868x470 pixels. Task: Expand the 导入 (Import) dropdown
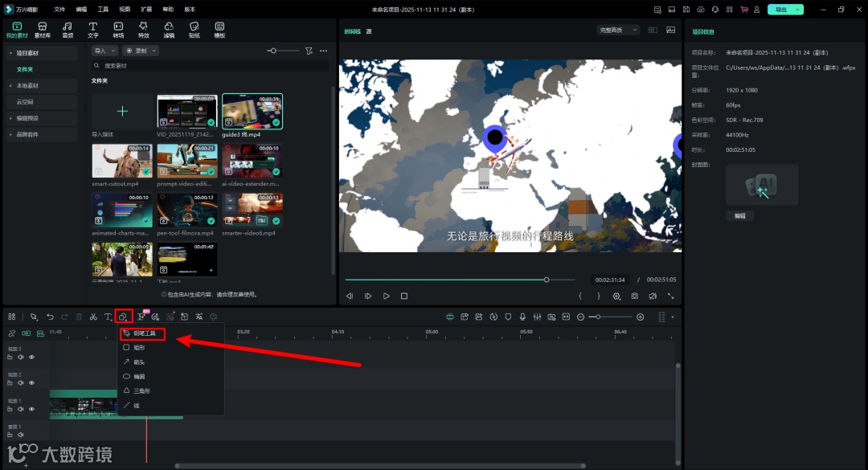[103, 51]
